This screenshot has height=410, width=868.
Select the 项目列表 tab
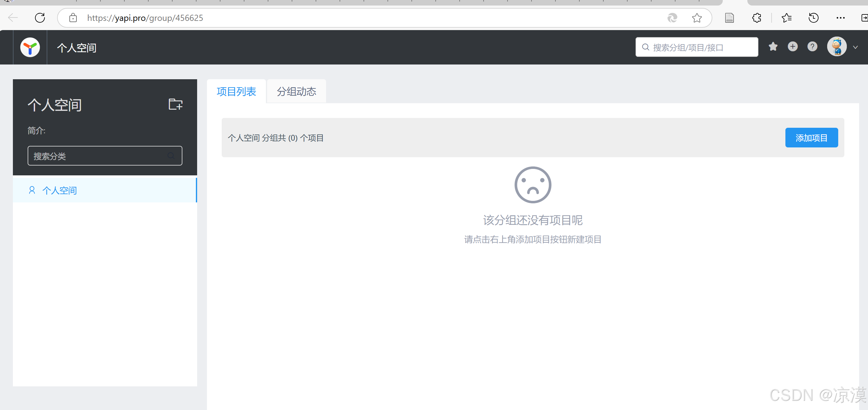[236, 91]
